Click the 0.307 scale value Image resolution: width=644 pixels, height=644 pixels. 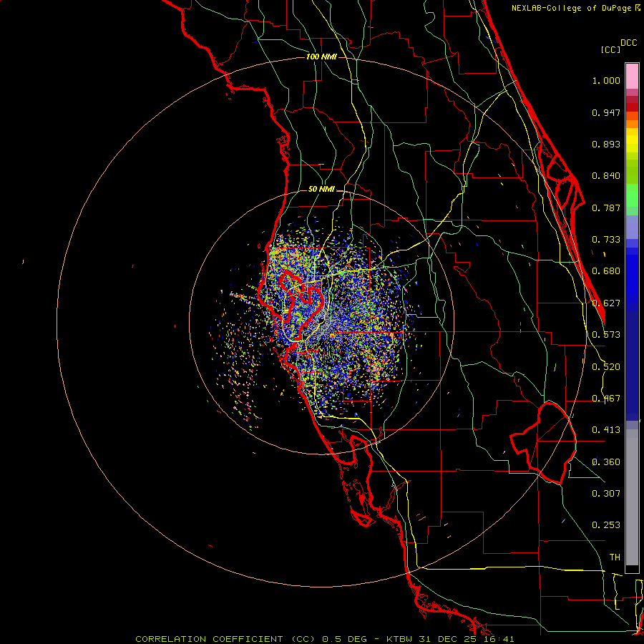pos(606,494)
